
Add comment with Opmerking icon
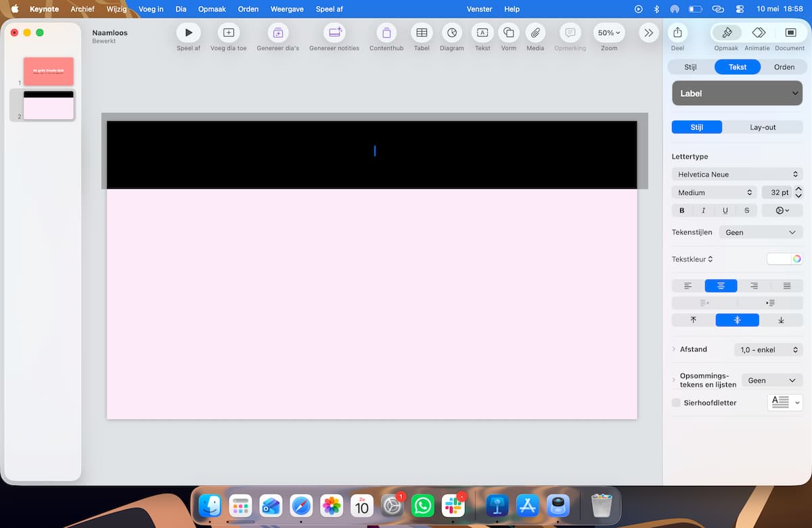(x=570, y=32)
